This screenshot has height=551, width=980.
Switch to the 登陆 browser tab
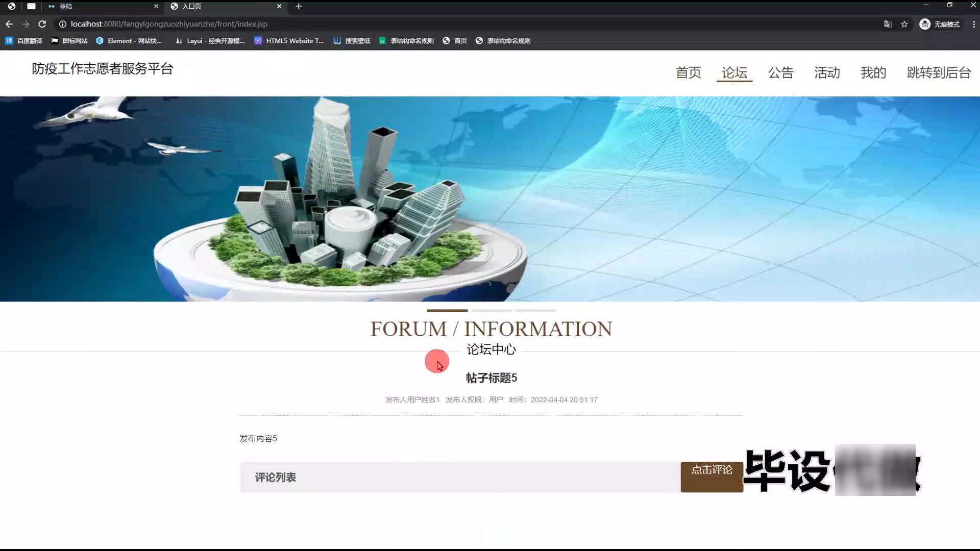tap(102, 6)
